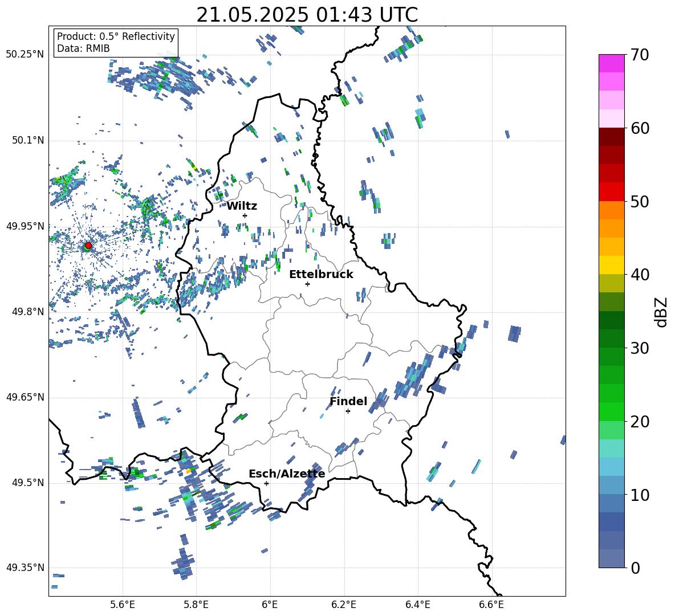Click the colorbar tick label 0

(635, 568)
